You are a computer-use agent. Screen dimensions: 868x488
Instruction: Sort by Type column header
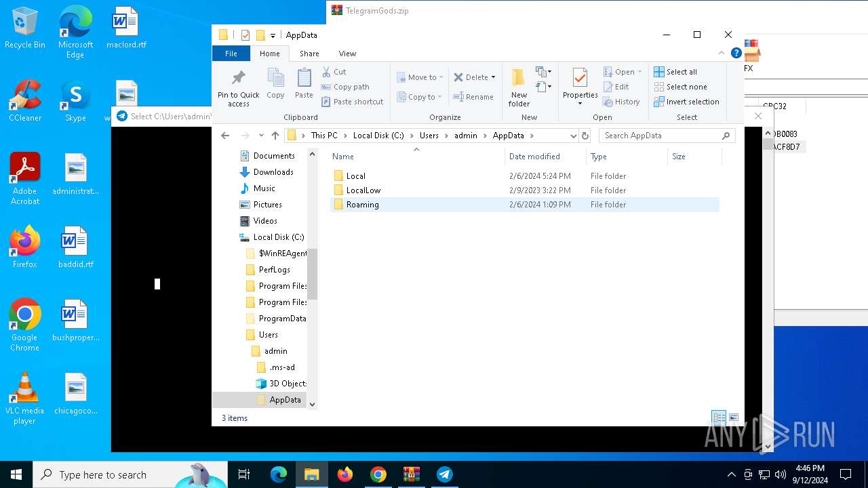[x=627, y=157]
